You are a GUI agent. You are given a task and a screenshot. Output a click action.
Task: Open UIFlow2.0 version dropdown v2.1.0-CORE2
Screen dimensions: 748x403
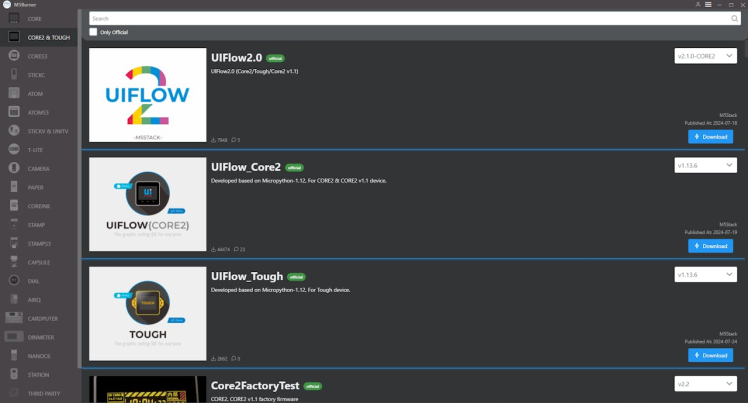pos(705,56)
